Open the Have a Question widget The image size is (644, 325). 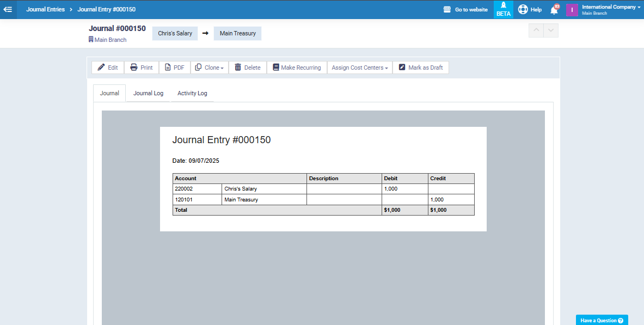point(602,320)
